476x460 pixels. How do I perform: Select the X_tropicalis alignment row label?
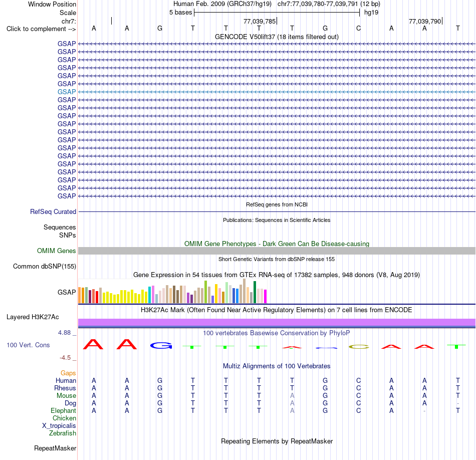tap(59, 426)
